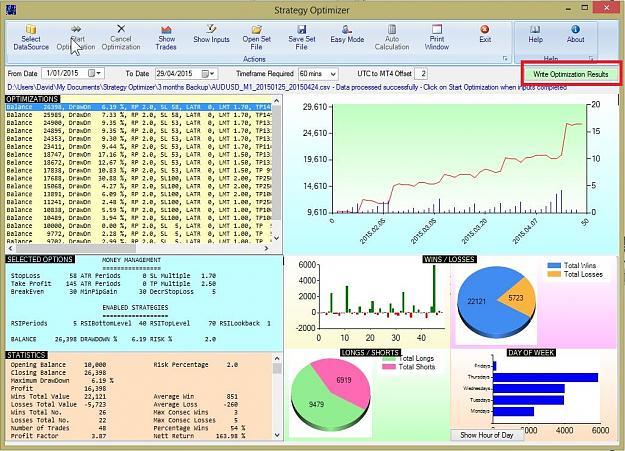This screenshot has width=625, height=451.
Task: Edit the UTC to MT4 Offset field
Action: click(421, 74)
